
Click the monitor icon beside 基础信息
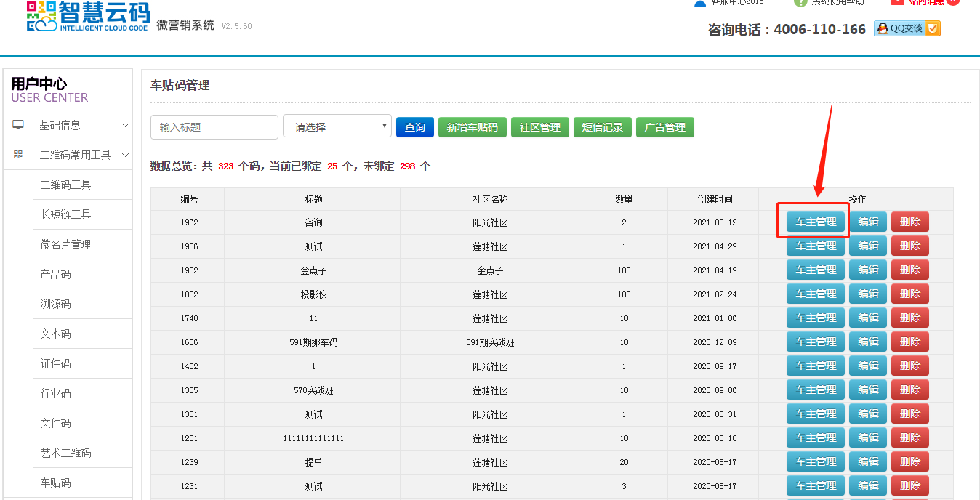click(x=18, y=125)
